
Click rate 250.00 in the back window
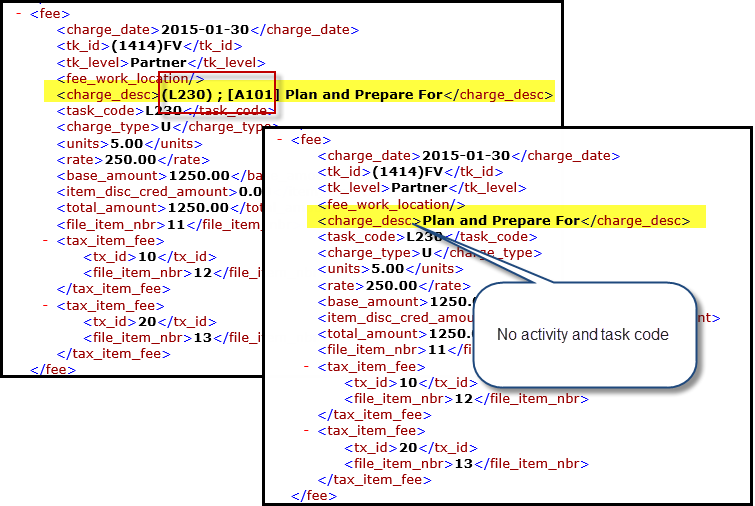(133, 160)
